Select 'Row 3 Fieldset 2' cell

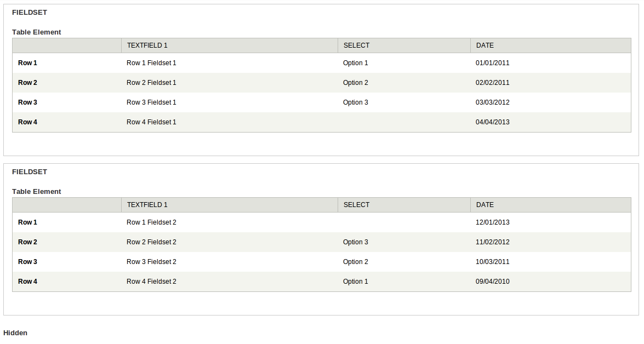(229, 261)
